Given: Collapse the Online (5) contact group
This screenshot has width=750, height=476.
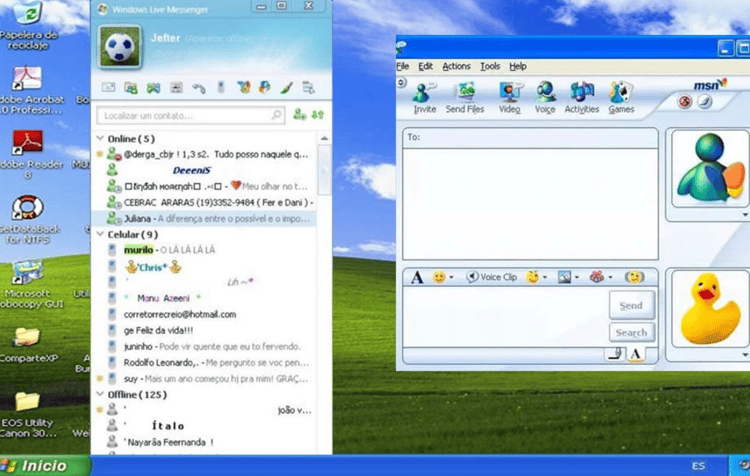Looking at the screenshot, I should (100, 138).
